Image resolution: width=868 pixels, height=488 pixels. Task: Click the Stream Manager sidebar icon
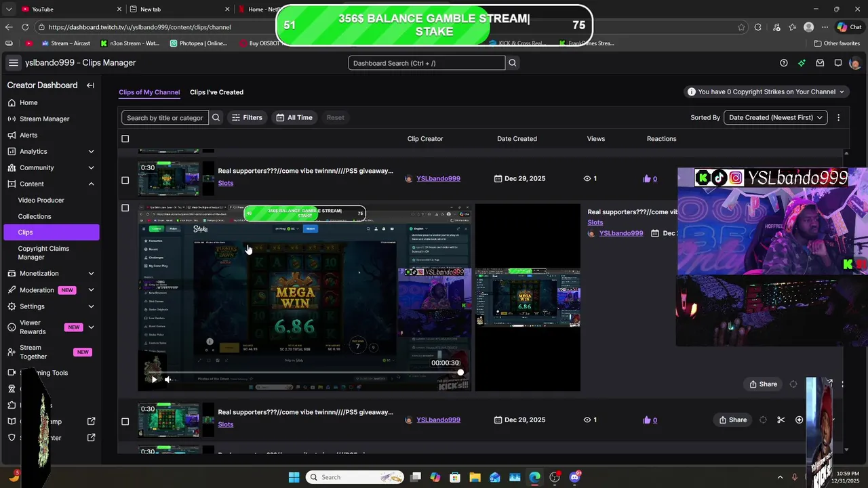(x=12, y=119)
